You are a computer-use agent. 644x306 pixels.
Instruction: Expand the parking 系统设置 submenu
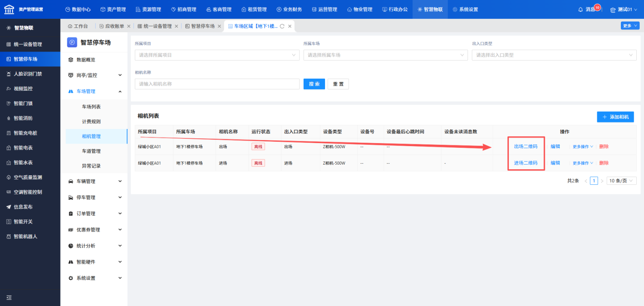coord(94,278)
